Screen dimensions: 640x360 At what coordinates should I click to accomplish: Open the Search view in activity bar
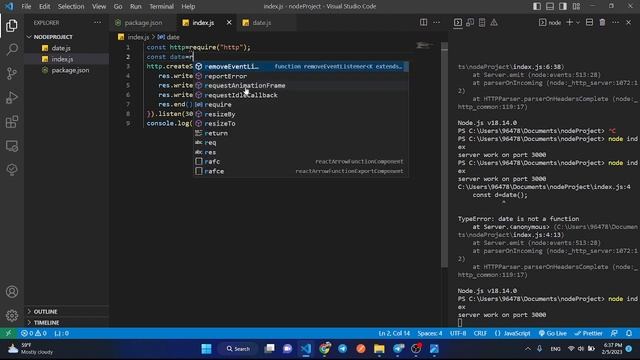tap(12, 49)
